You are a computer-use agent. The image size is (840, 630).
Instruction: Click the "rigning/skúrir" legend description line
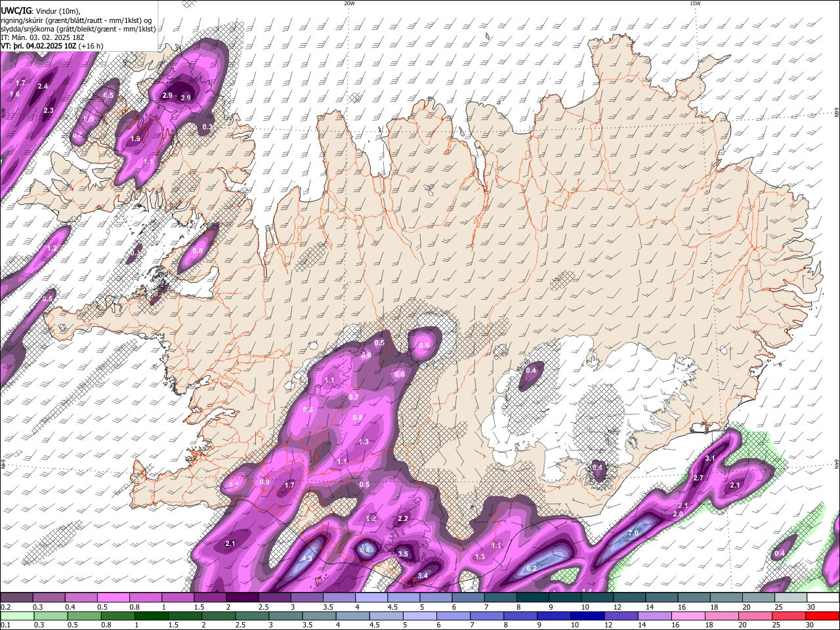tap(76, 20)
